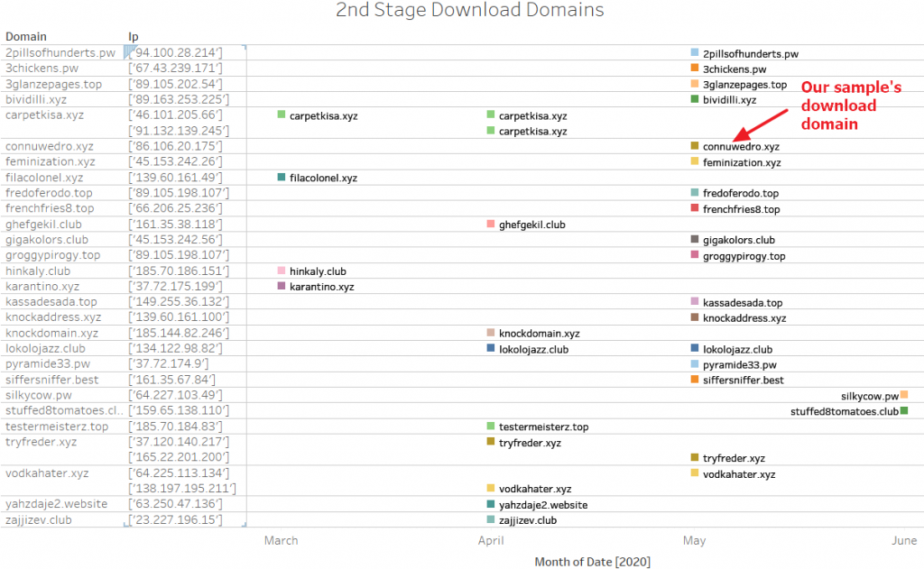924x569 pixels.
Task: Click the connuwedro.xyz mark in the May column
Action: [x=695, y=146]
